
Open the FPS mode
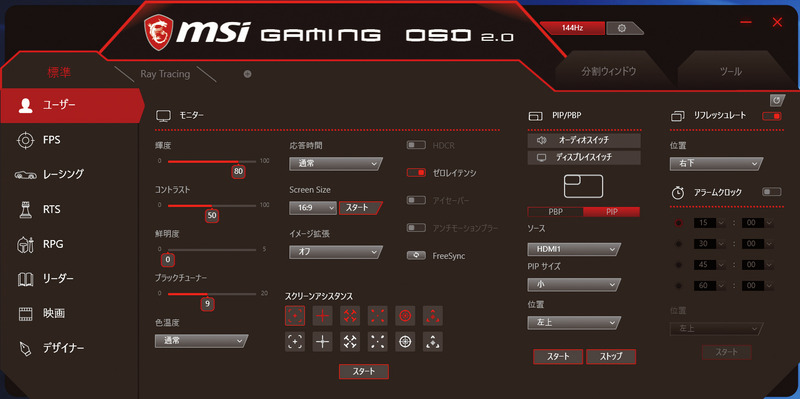69,139
